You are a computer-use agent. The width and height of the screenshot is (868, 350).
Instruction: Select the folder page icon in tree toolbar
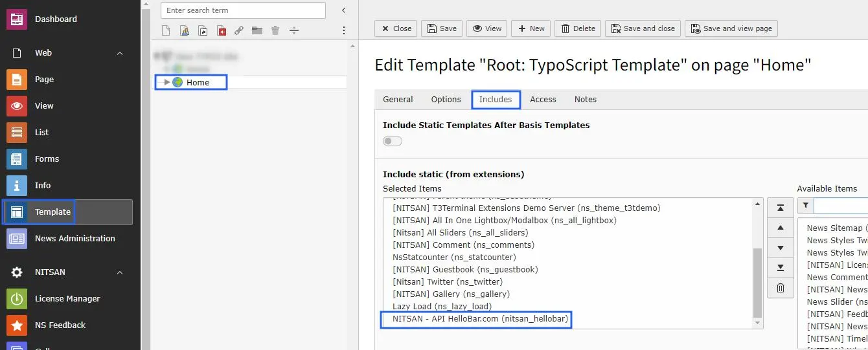coord(257,30)
